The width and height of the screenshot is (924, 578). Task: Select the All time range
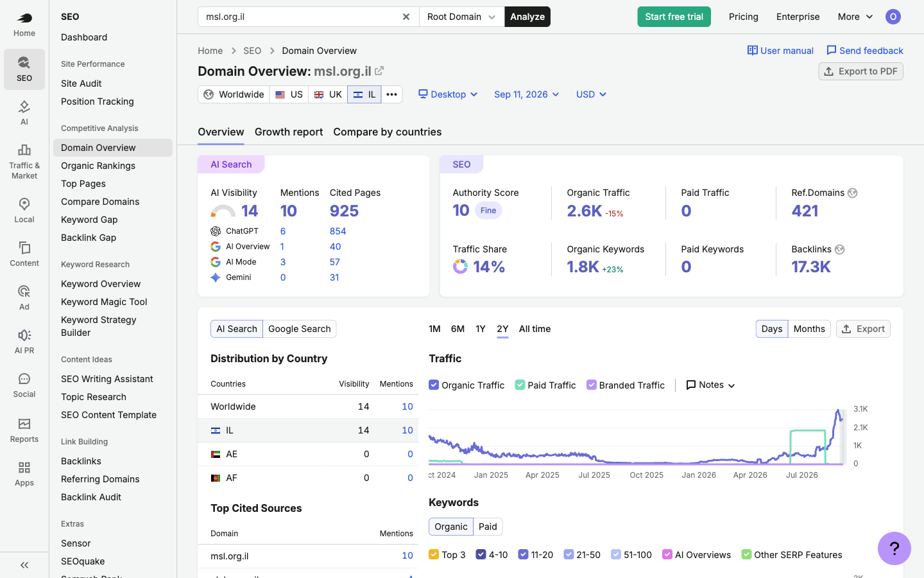coord(535,329)
